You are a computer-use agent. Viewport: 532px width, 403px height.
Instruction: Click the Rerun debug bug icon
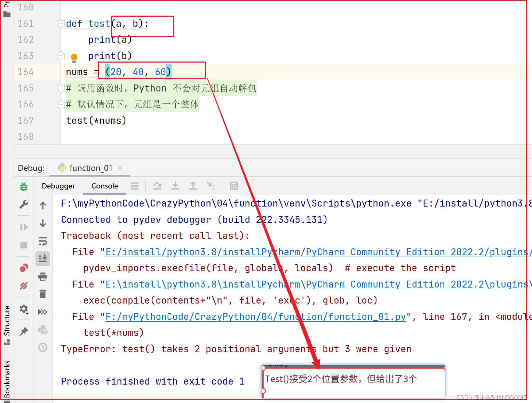click(24, 187)
